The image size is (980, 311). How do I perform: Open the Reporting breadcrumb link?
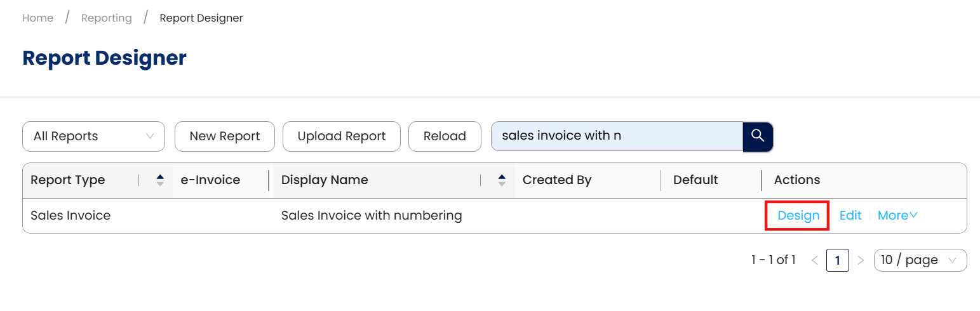point(106,18)
